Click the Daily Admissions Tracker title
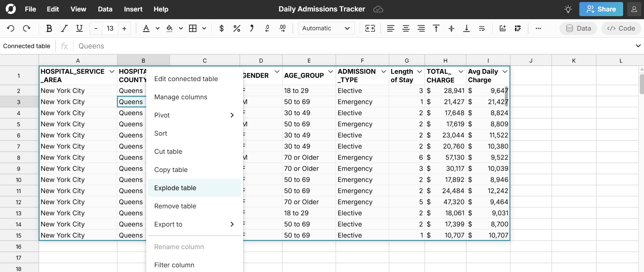 (x=322, y=9)
